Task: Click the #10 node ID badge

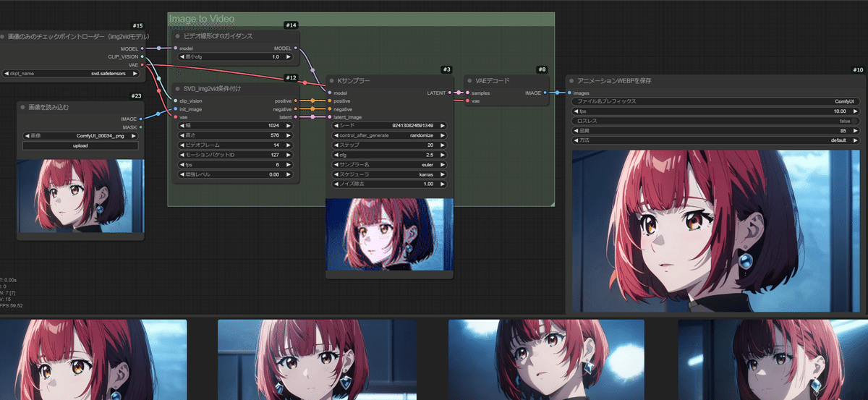Action: [858, 69]
